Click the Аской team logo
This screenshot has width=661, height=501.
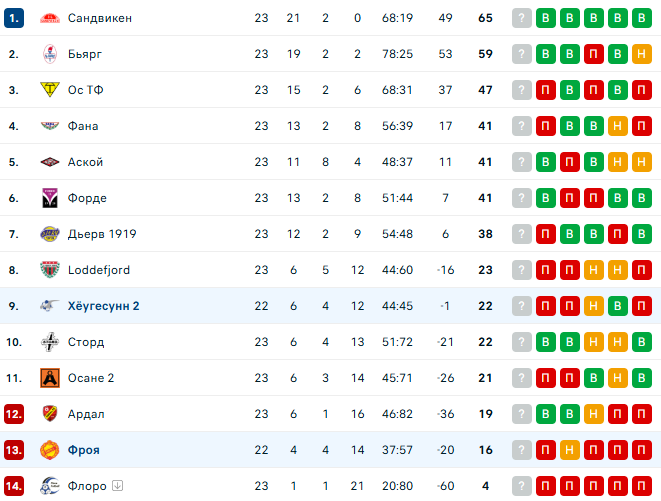click(x=49, y=162)
